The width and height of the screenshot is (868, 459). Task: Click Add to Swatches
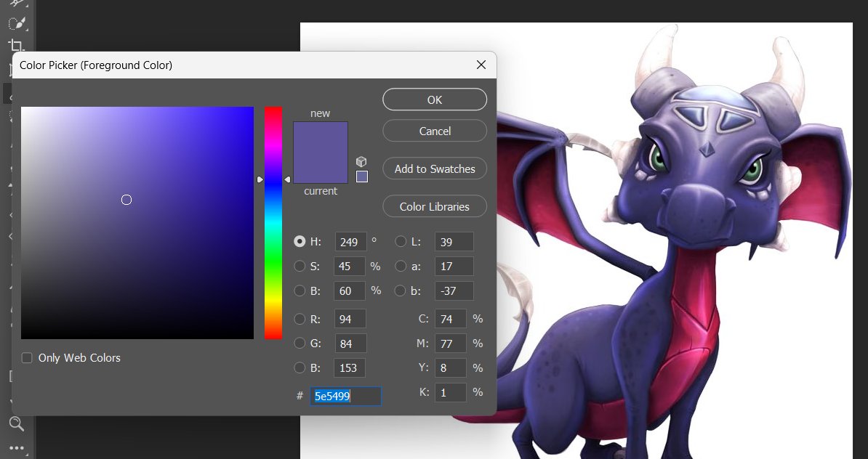pyautogui.click(x=435, y=168)
